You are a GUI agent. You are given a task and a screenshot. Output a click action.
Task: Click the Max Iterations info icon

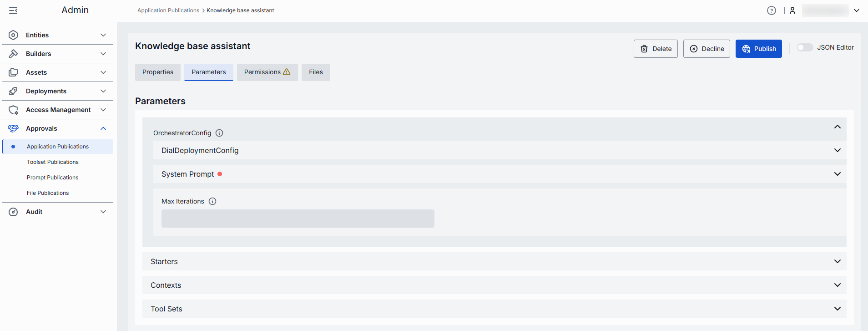click(x=212, y=201)
